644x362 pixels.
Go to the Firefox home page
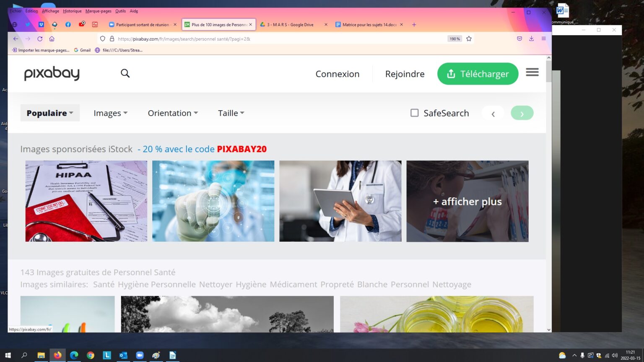[52, 39]
